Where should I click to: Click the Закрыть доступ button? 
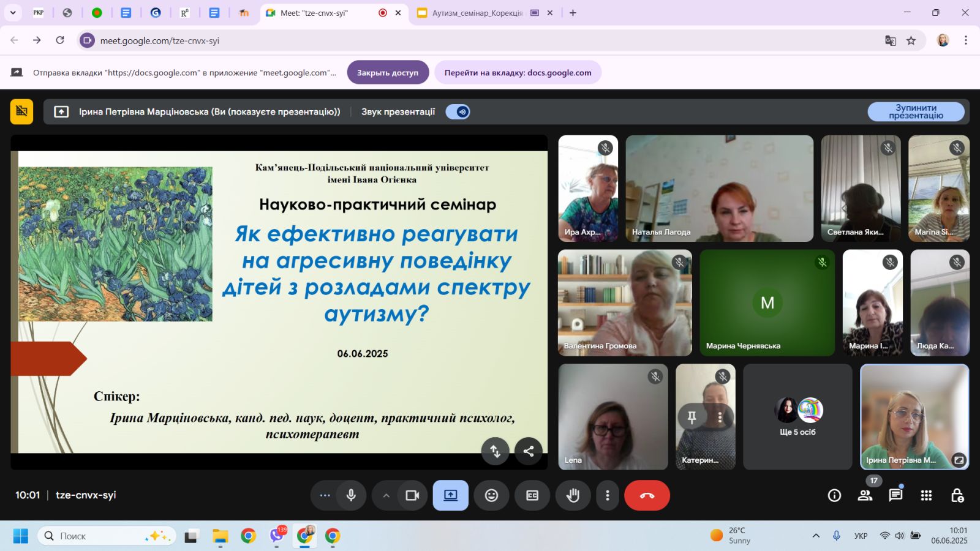click(387, 72)
